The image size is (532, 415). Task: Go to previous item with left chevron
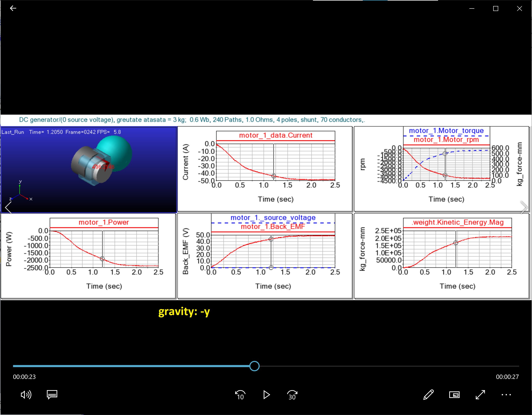coord(8,207)
